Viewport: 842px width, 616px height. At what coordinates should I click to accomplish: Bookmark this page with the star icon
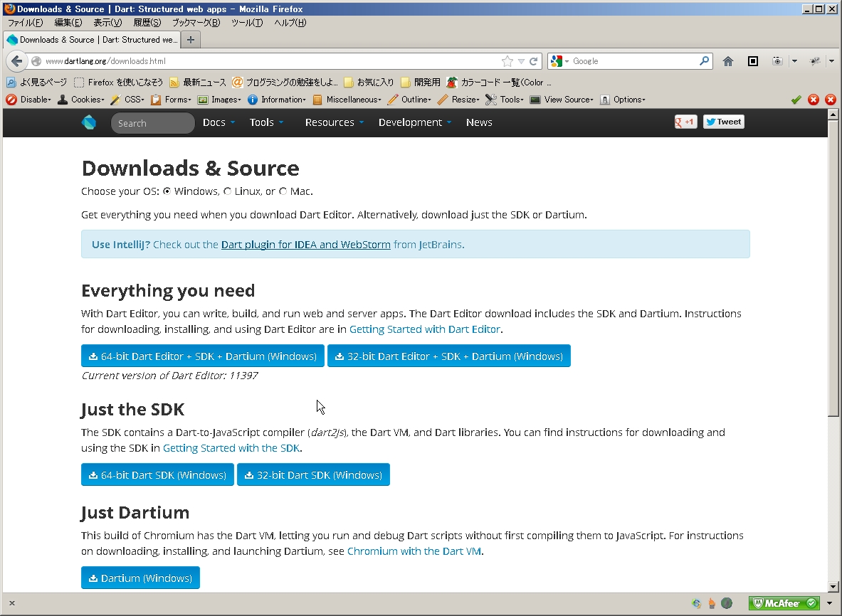[x=507, y=61]
